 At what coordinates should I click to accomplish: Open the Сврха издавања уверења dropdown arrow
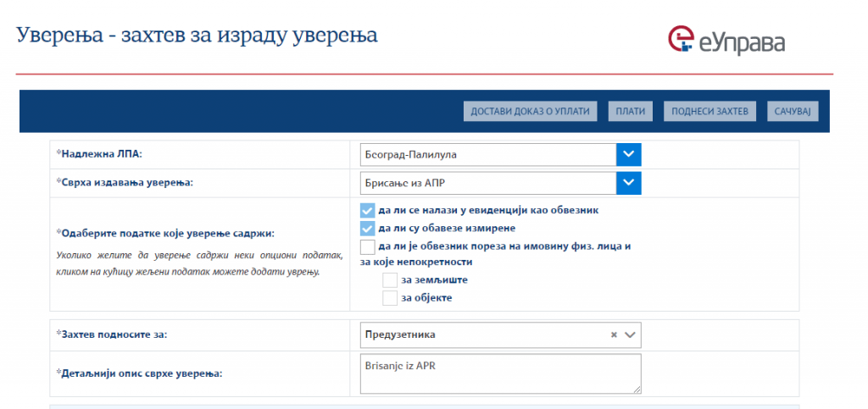(x=629, y=183)
